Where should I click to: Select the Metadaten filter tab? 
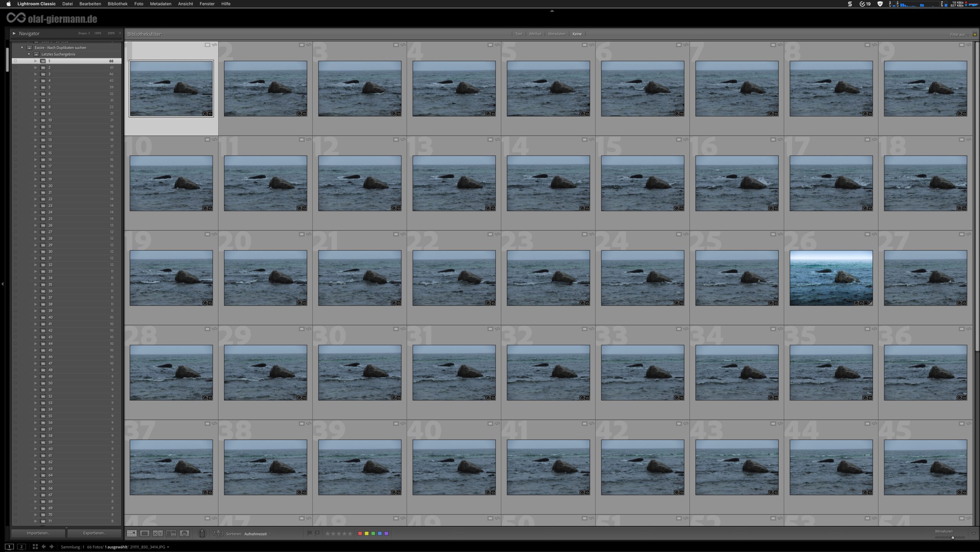point(557,34)
